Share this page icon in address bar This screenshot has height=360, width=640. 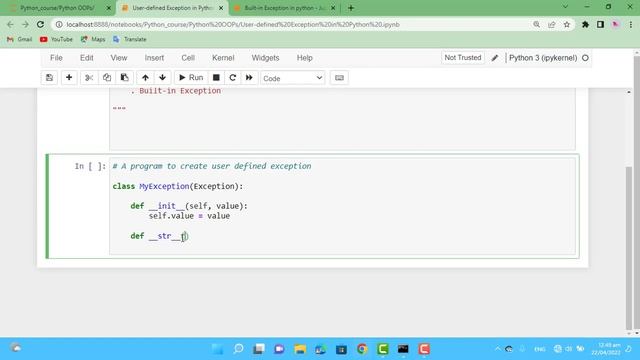pos(551,24)
